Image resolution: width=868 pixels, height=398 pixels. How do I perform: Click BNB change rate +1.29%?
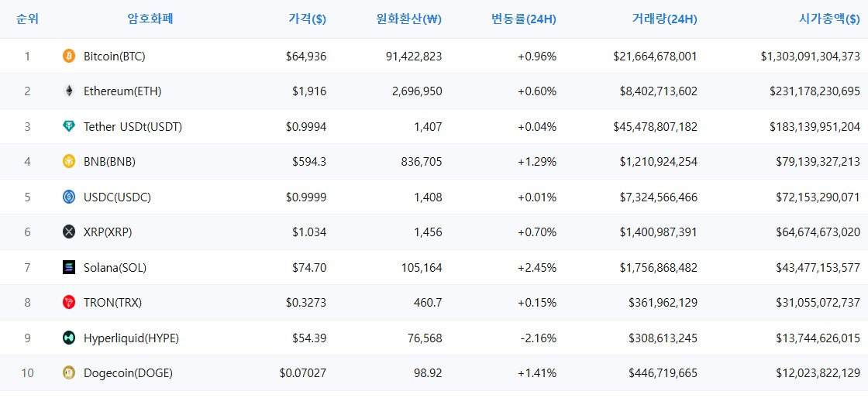click(537, 162)
